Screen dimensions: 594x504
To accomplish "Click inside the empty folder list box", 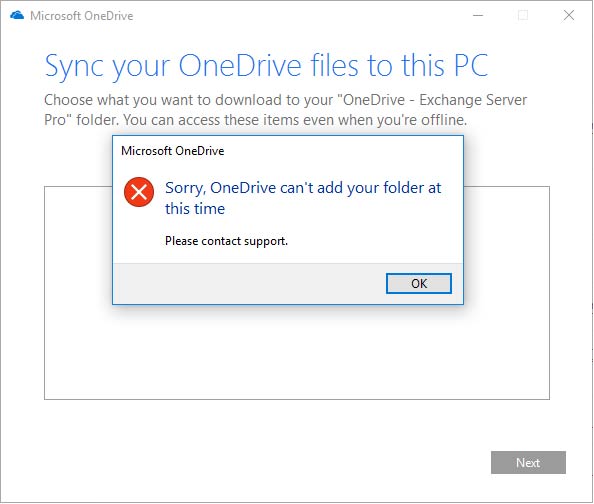I will [297, 352].
